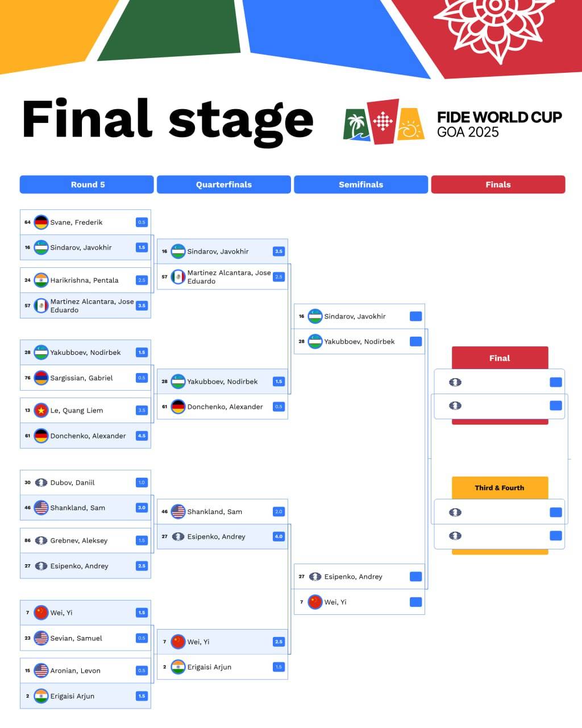Click the 4.5 score box for Donchenko, Alexander
The width and height of the screenshot is (582, 728).
[142, 436]
